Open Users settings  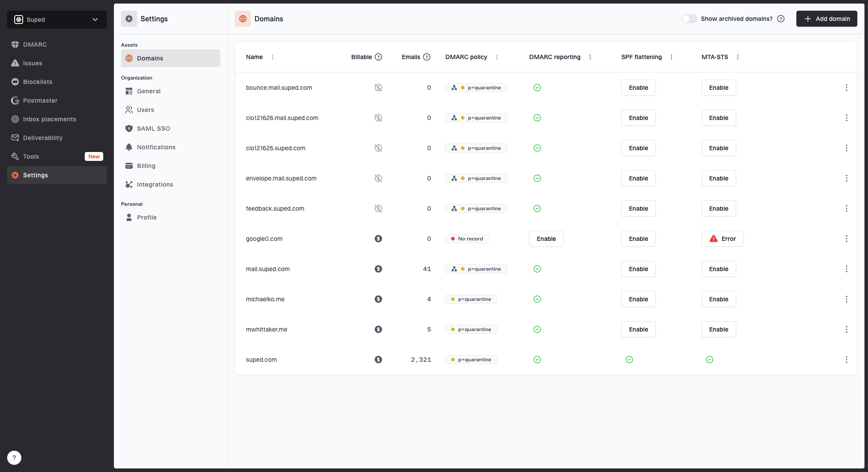pos(170,110)
